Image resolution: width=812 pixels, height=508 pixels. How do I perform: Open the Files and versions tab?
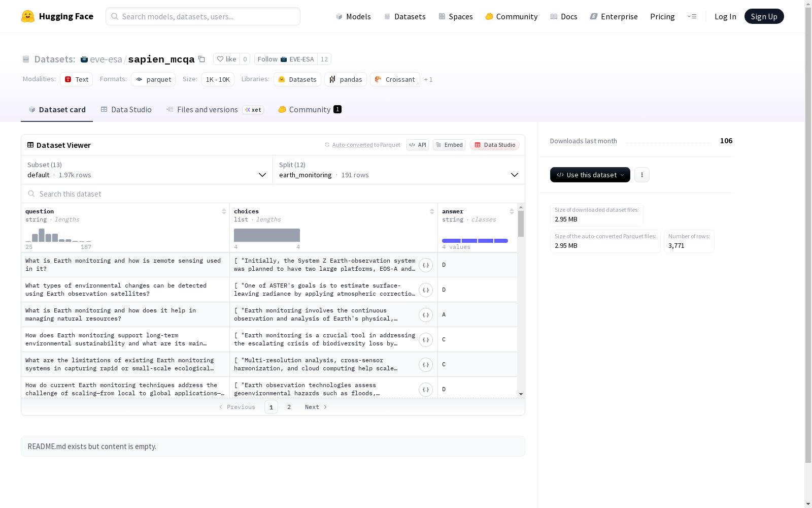[x=215, y=109]
